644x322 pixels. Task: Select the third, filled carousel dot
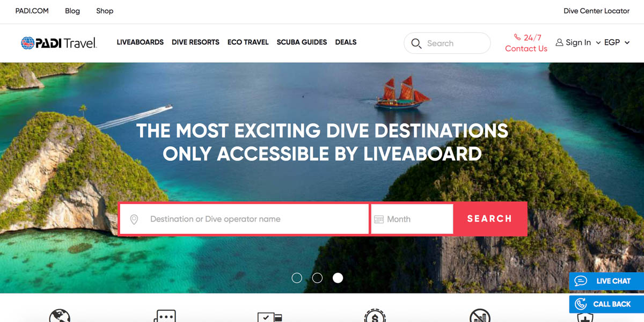338,278
